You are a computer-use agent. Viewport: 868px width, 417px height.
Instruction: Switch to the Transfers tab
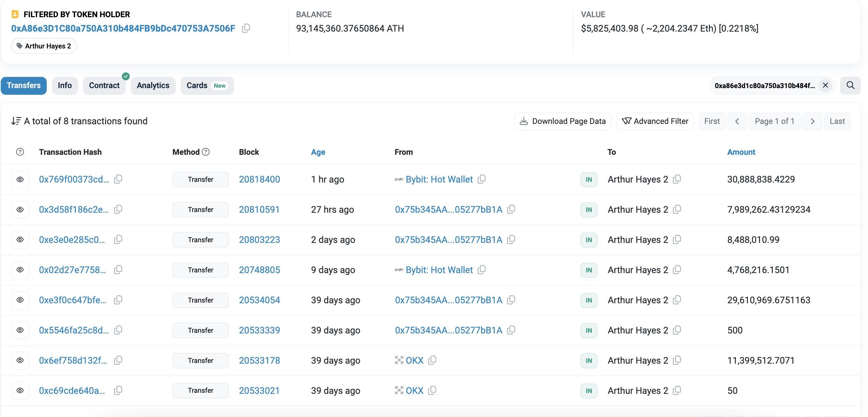(x=24, y=86)
